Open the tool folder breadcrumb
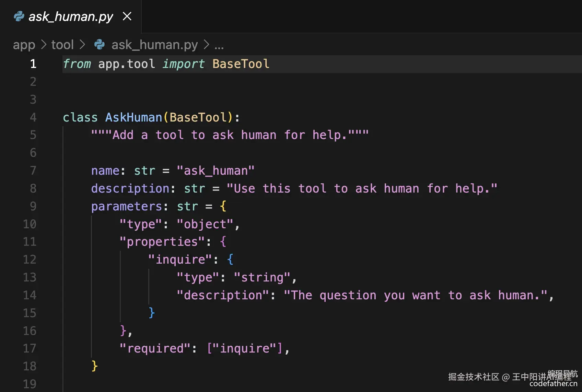Viewport: 582px width, 392px height. [x=62, y=45]
